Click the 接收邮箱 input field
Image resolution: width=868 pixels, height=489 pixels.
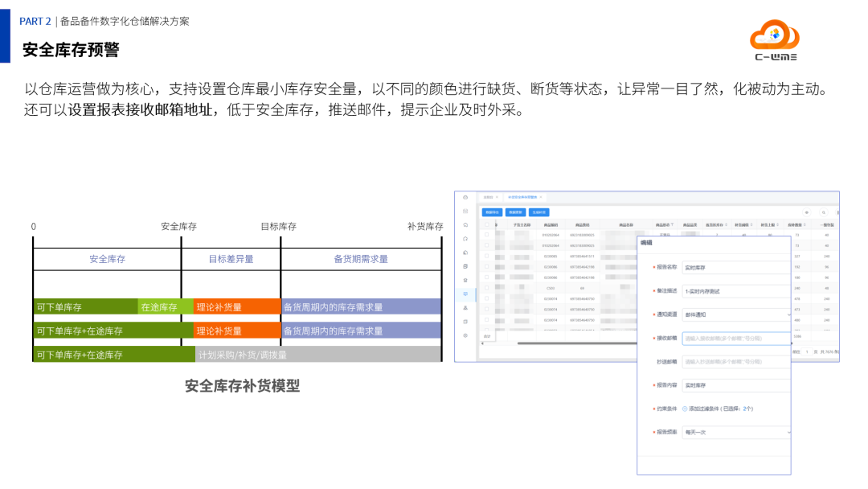click(x=736, y=339)
